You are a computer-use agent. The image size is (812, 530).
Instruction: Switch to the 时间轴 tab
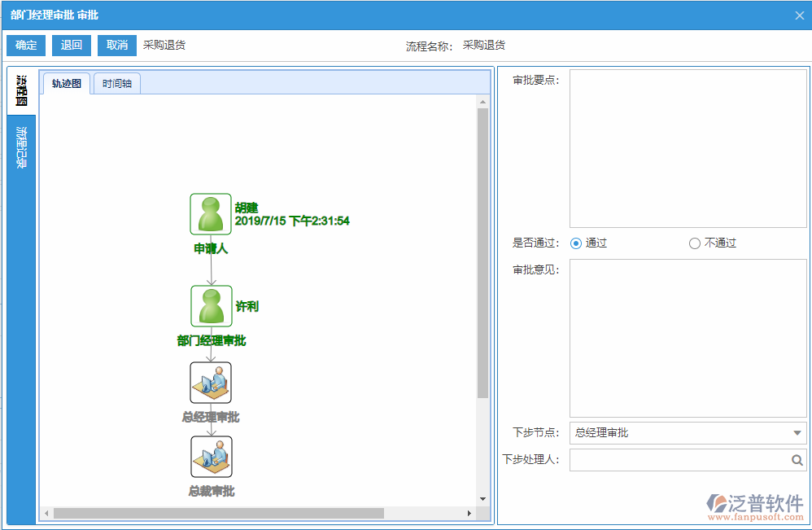116,83
